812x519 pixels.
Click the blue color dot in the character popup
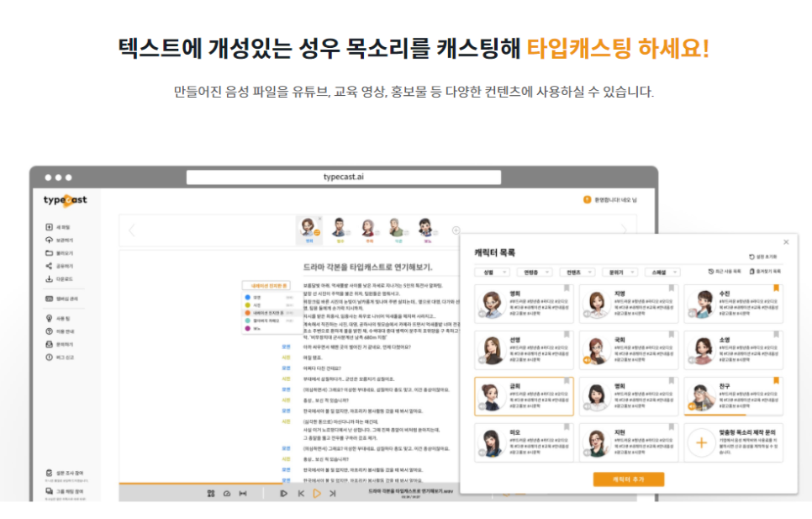point(247,297)
